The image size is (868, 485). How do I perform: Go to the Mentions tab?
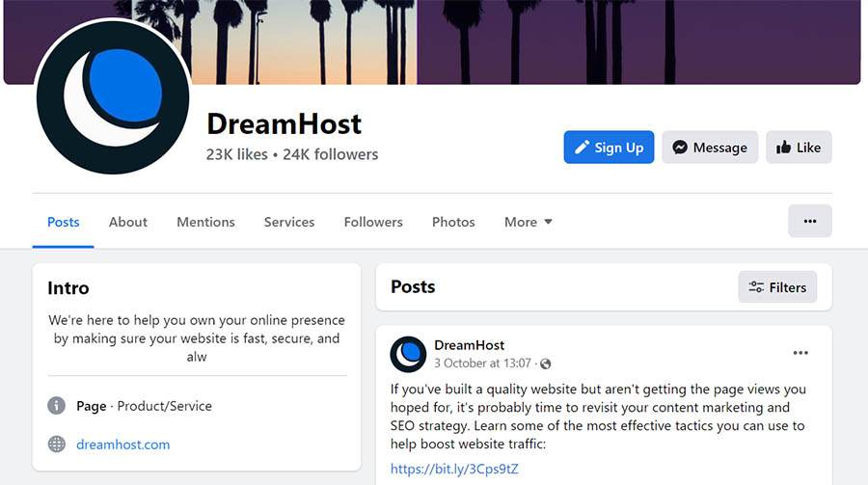coord(205,222)
